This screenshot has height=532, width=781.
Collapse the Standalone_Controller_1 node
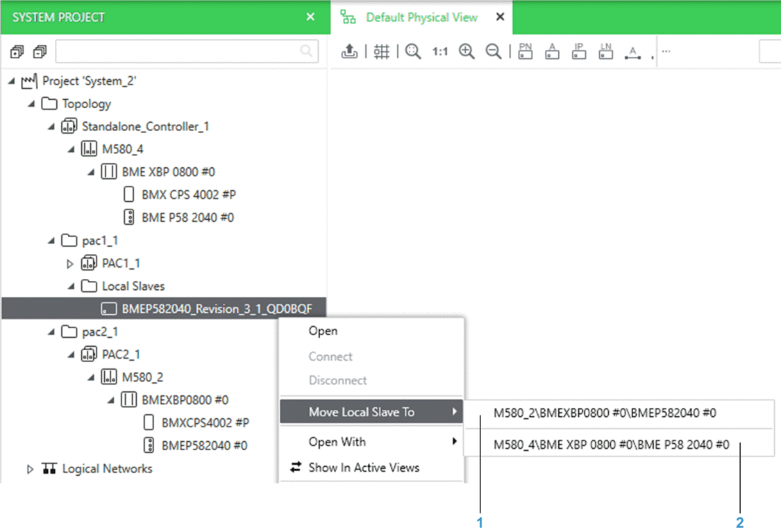(x=51, y=126)
